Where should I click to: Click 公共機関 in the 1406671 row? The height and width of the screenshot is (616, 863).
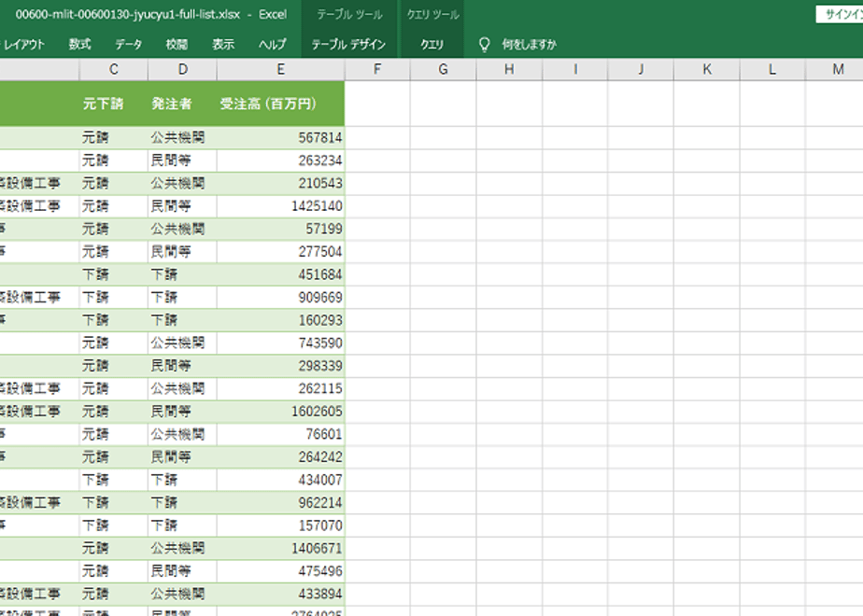pos(177,549)
